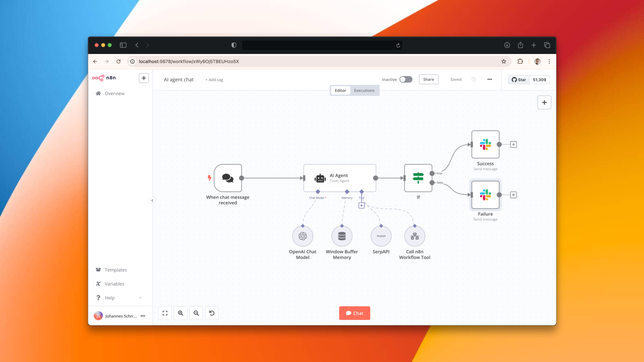644x362 pixels.
Task: Zoom to fit the workflow canvas
Action: (x=165, y=313)
